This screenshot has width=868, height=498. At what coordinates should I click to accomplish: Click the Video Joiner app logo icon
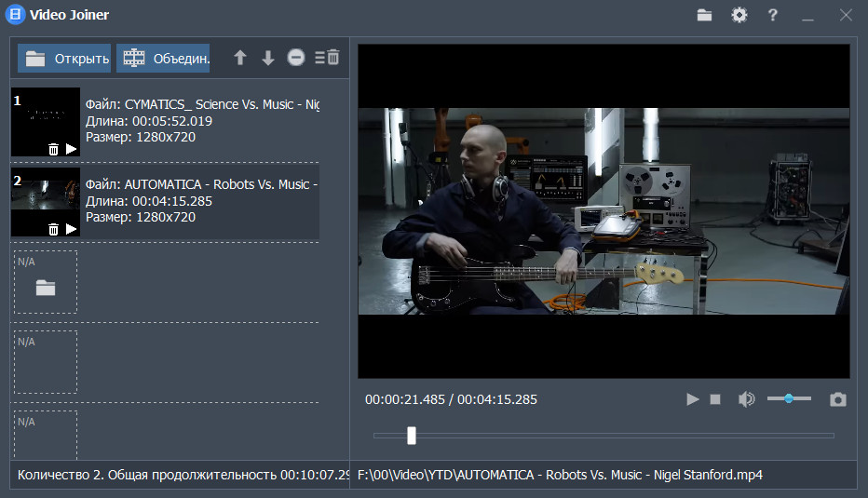tap(15, 14)
